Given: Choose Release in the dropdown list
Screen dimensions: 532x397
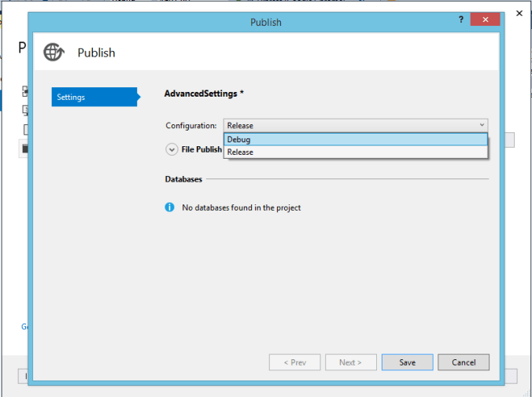Looking at the screenshot, I should click(355, 152).
